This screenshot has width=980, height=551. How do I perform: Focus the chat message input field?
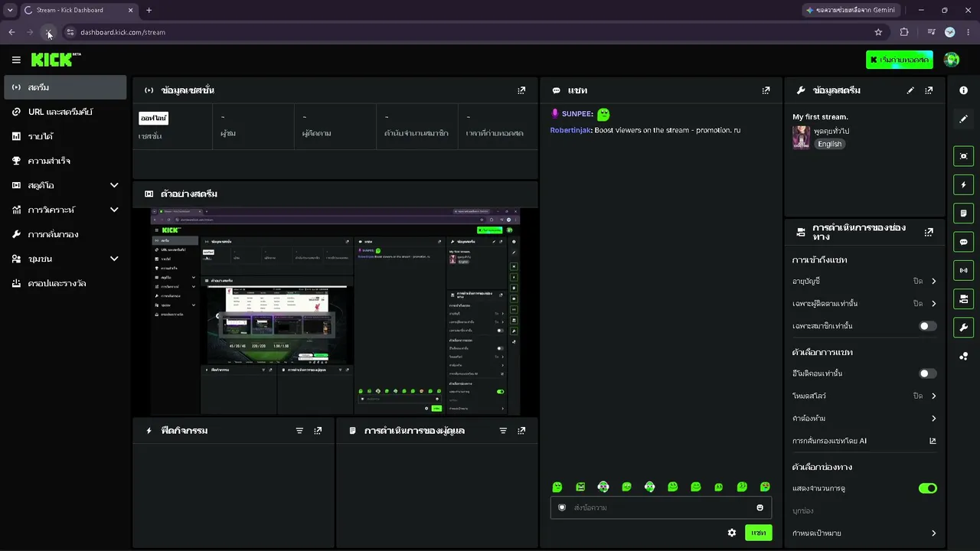(661, 507)
